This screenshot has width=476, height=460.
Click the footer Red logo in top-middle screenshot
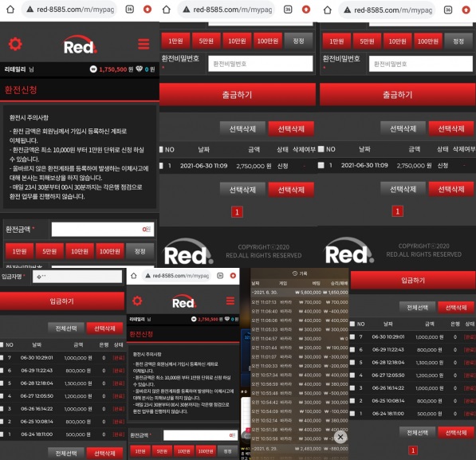(x=188, y=252)
